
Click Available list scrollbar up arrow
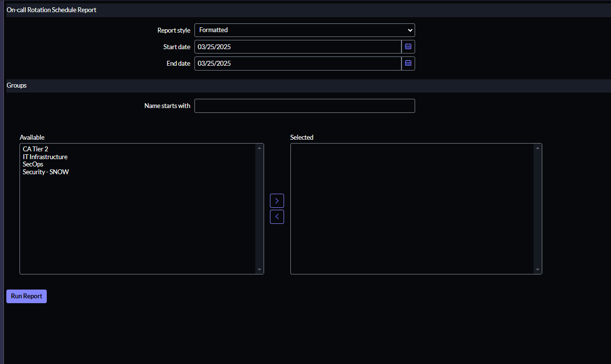tap(259, 147)
